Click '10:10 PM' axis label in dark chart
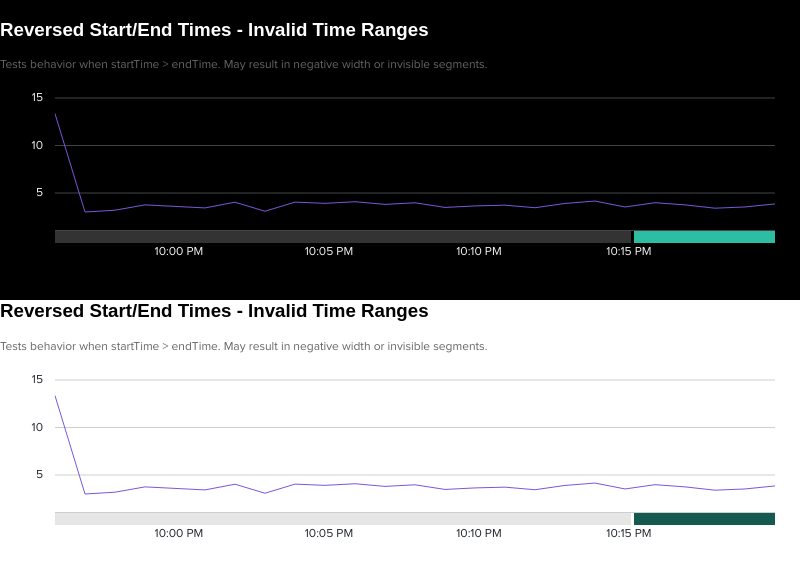Image resolution: width=800 pixels, height=563 pixels. click(x=479, y=251)
